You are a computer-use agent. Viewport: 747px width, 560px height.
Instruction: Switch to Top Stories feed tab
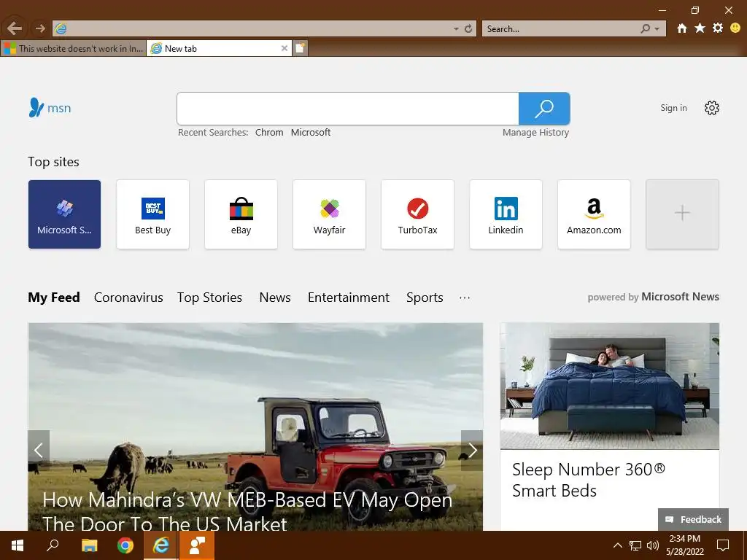point(209,297)
